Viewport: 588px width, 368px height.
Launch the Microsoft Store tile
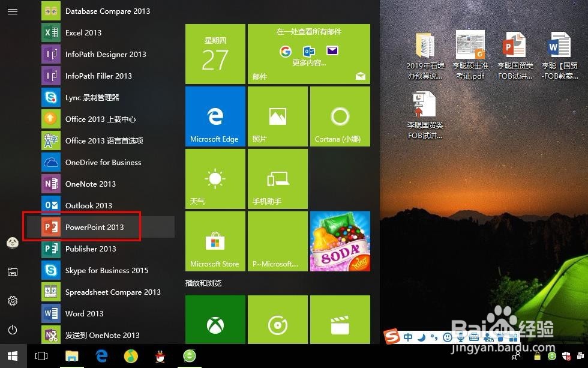click(215, 241)
